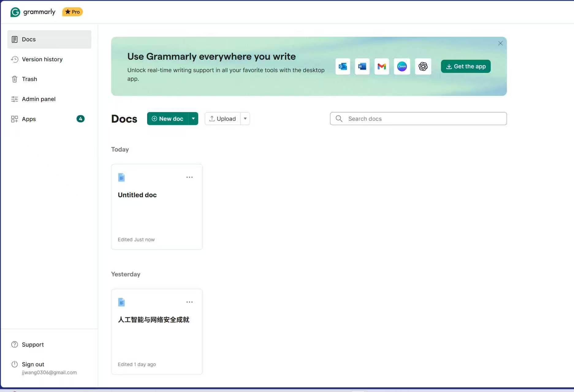Screen dimensions: 574x392
Task: Open the Admin panel
Action: click(x=39, y=99)
